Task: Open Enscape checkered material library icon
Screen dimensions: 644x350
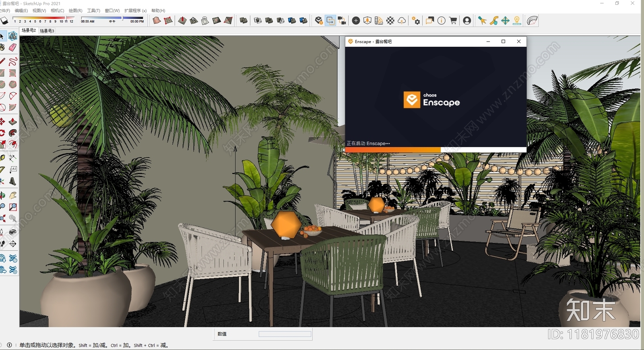Action: coord(390,21)
